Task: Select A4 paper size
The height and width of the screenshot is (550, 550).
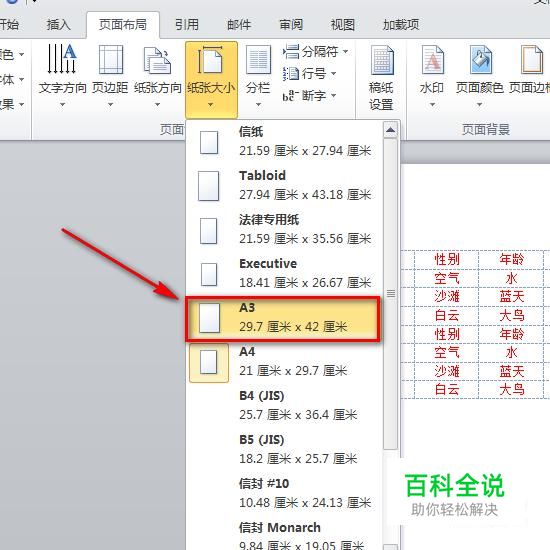Action: coord(284,362)
